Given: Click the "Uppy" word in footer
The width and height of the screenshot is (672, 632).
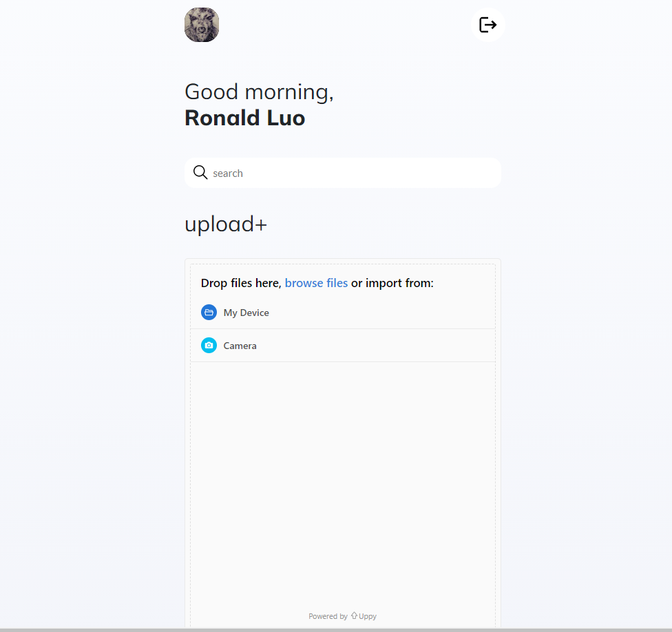Looking at the screenshot, I should pyautogui.click(x=368, y=616).
